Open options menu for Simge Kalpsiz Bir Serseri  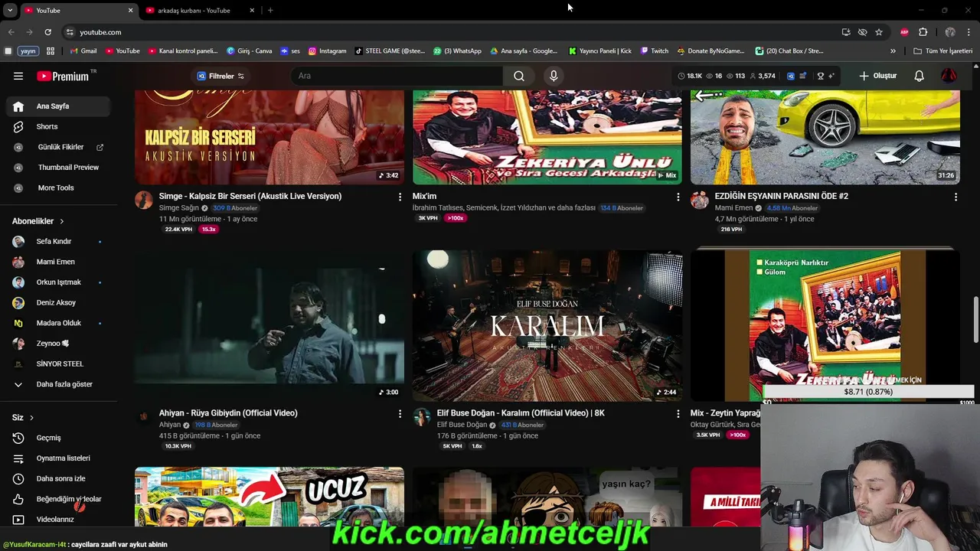pos(400,197)
